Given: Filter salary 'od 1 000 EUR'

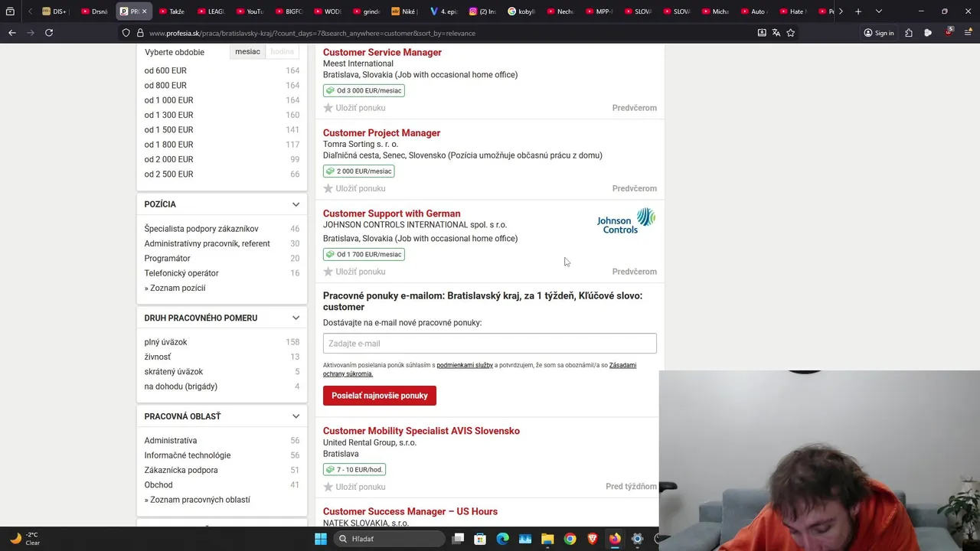Looking at the screenshot, I should tap(168, 100).
